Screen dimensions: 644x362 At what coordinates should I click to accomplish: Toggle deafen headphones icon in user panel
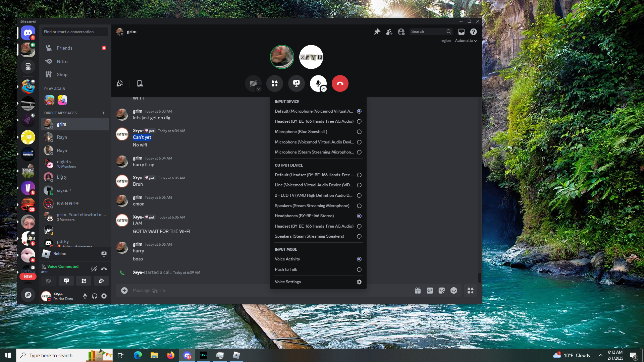(x=95, y=296)
